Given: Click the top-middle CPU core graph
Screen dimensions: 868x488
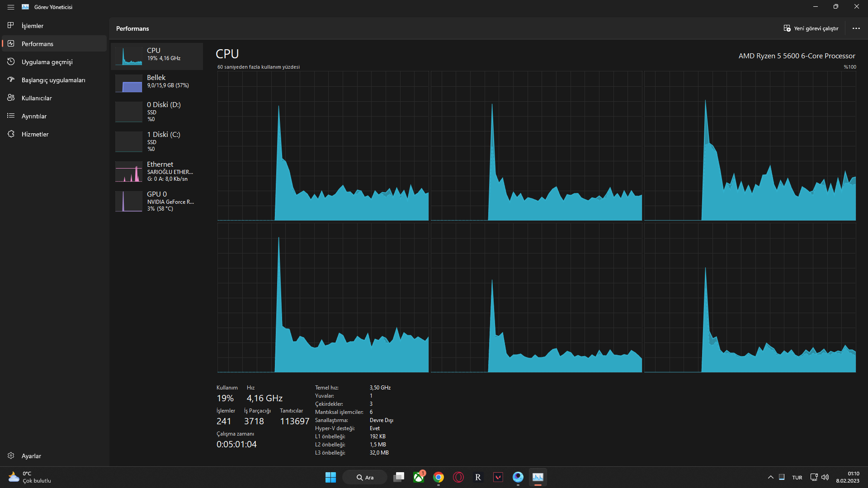Looking at the screenshot, I should (536, 146).
